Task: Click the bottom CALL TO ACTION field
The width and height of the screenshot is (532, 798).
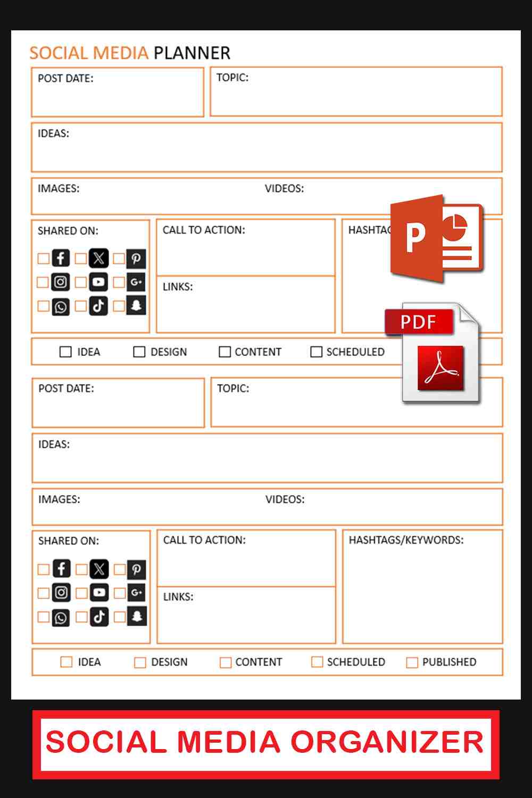Action: (246, 558)
